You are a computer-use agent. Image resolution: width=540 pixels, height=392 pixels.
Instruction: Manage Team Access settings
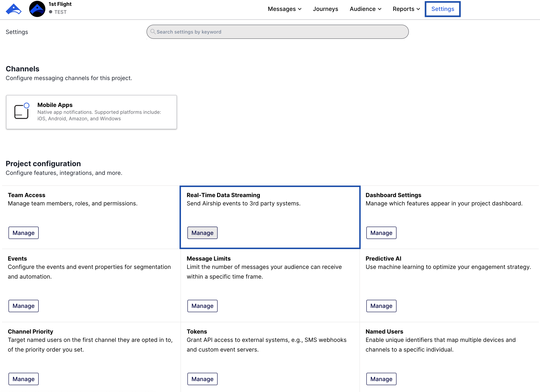(x=23, y=233)
